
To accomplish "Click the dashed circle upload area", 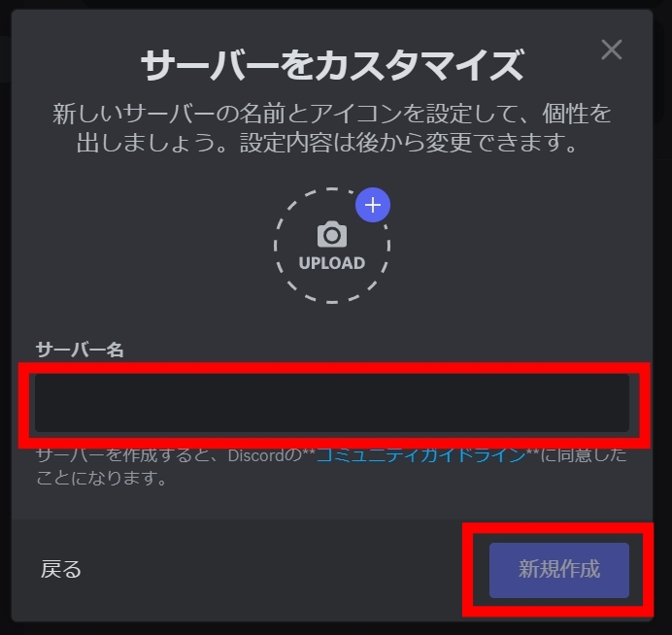I will click(332, 246).
